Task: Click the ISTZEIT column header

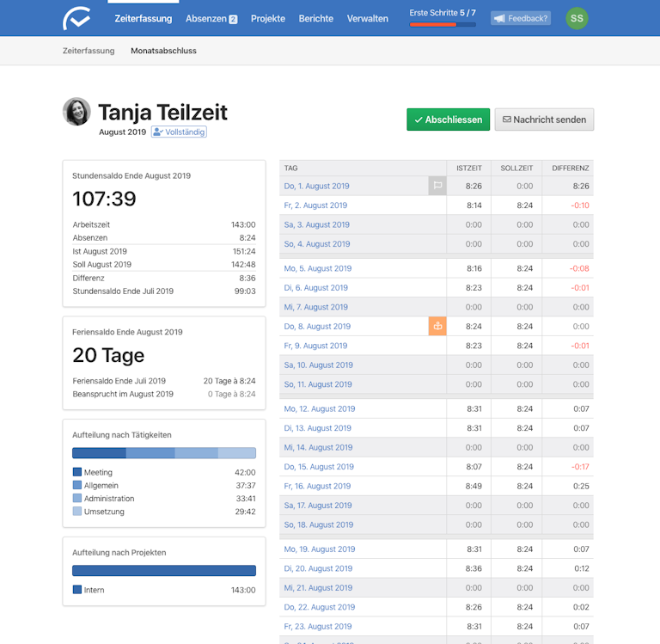Action: 469,168
